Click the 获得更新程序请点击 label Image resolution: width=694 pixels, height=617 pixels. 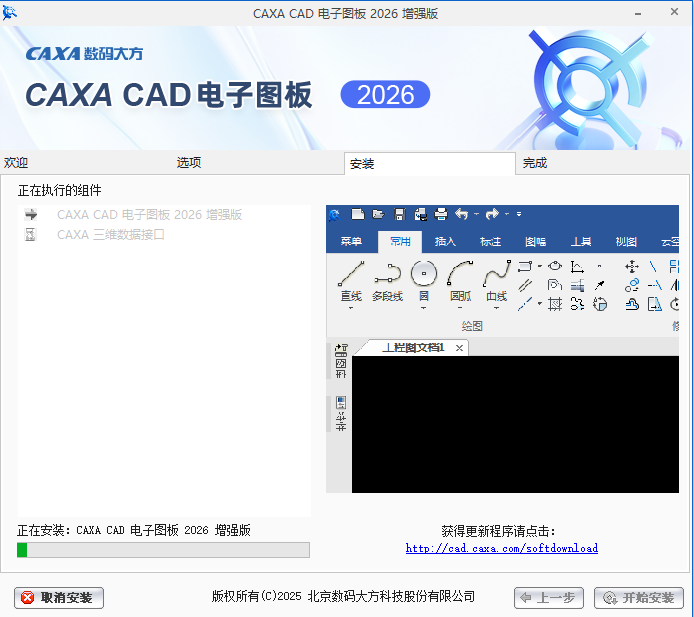(498, 531)
